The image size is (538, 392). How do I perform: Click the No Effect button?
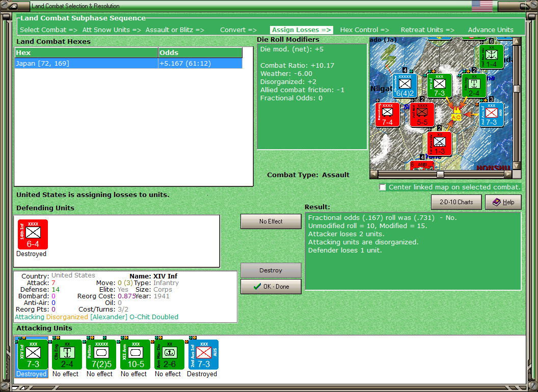pos(271,221)
